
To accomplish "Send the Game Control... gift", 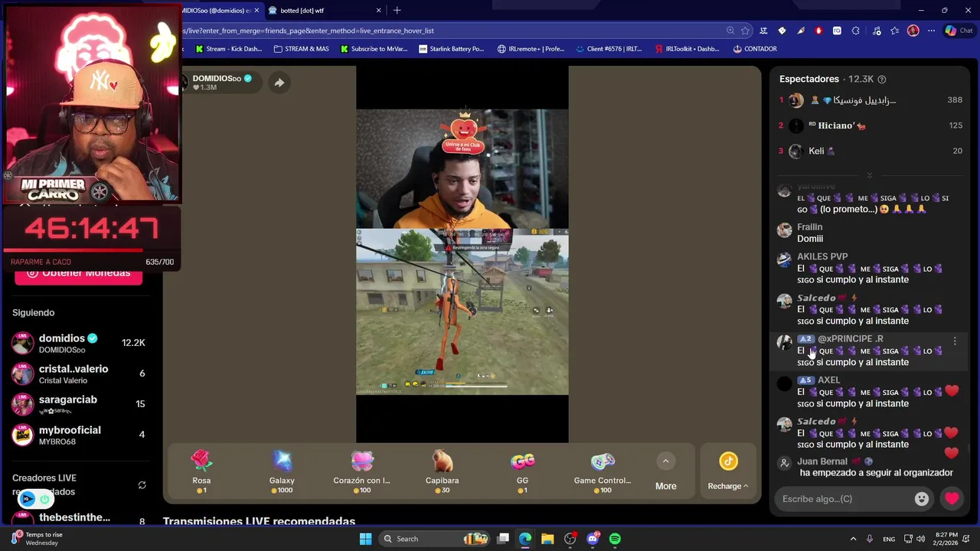I will (603, 472).
